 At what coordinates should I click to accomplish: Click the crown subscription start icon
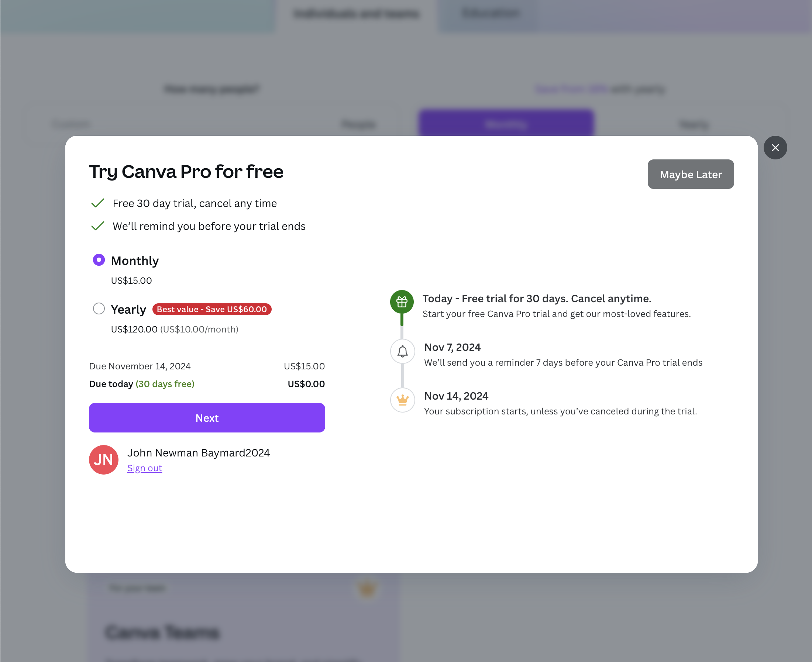pos(402,400)
